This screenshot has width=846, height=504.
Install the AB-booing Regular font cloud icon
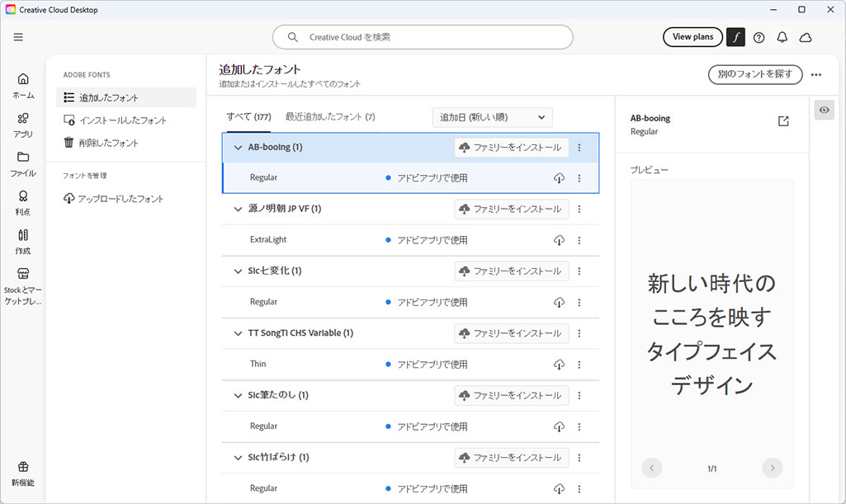pyautogui.click(x=559, y=178)
